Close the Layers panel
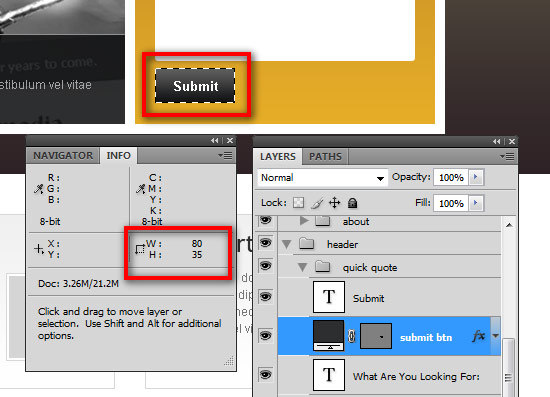The width and height of the screenshot is (550, 397). pos(512,141)
